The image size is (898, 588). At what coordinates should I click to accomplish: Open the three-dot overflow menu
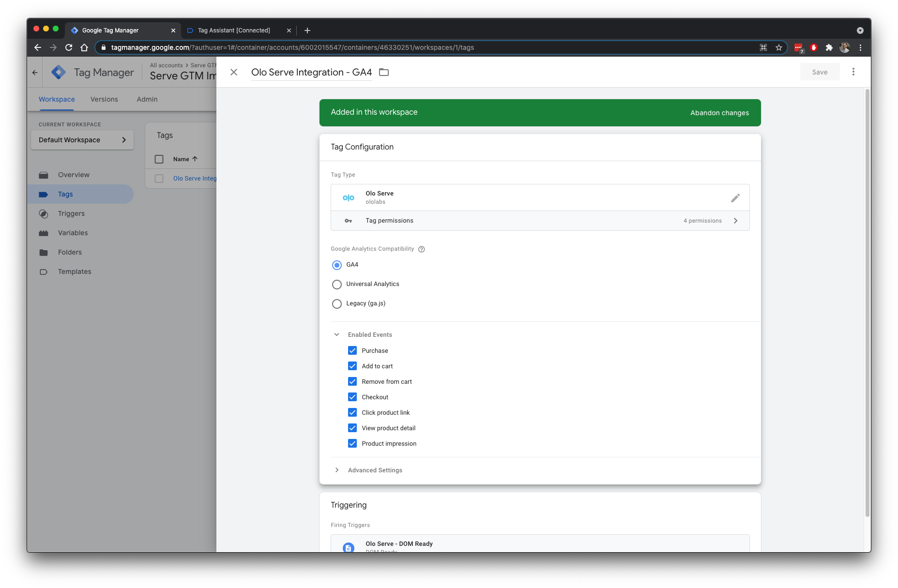tap(853, 72)
